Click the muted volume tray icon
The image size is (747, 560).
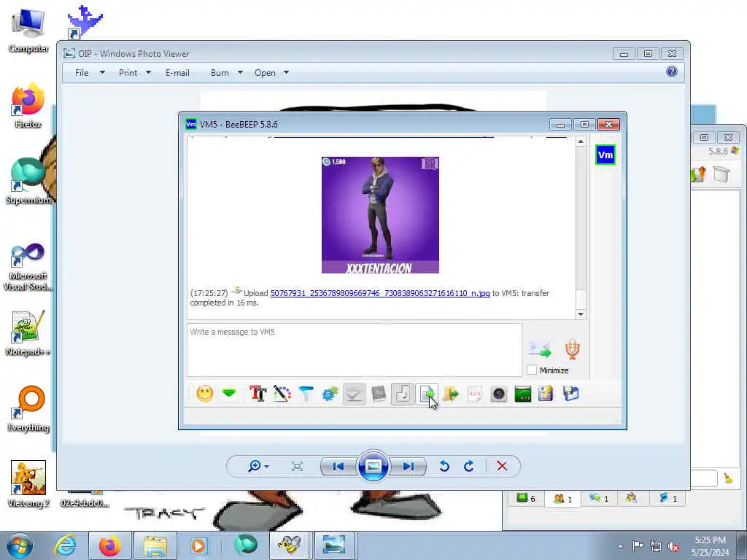point(673,546)
